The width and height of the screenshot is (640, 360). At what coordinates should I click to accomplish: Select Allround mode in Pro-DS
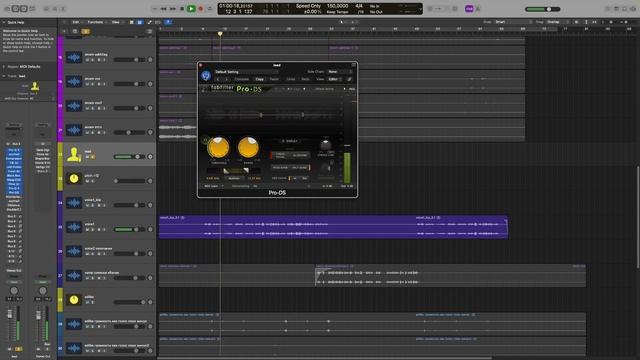tap(300, 155)
